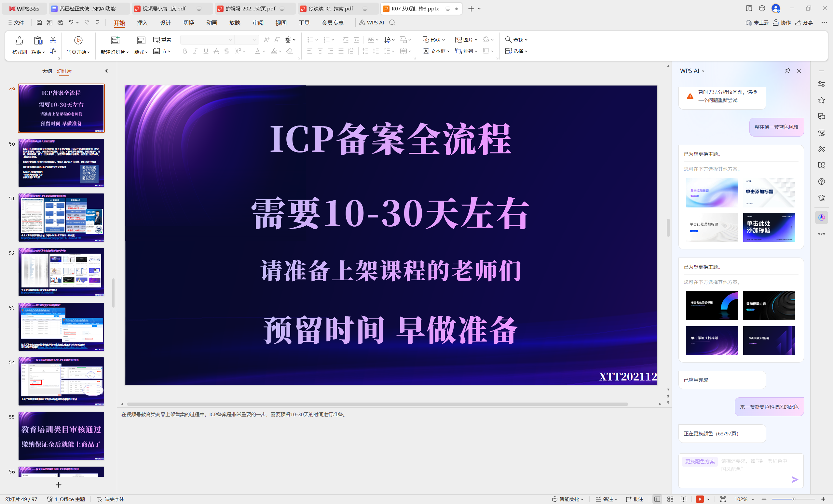Pin the WPS AI panel

(787, 71)
